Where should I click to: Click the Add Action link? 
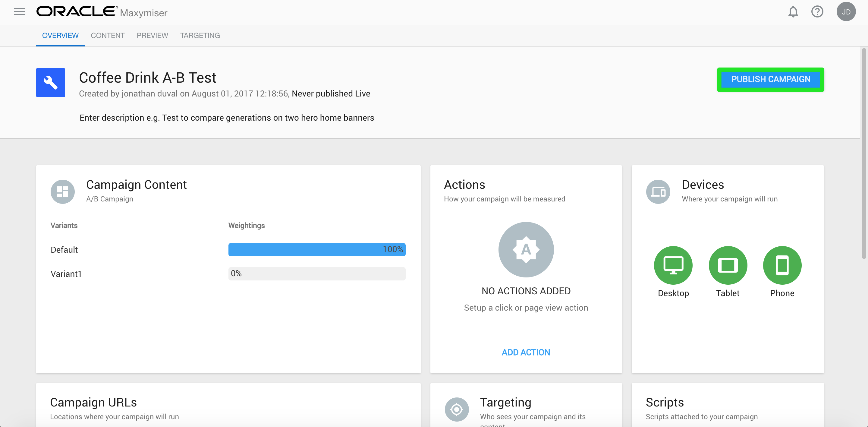[x=526, y=353]
